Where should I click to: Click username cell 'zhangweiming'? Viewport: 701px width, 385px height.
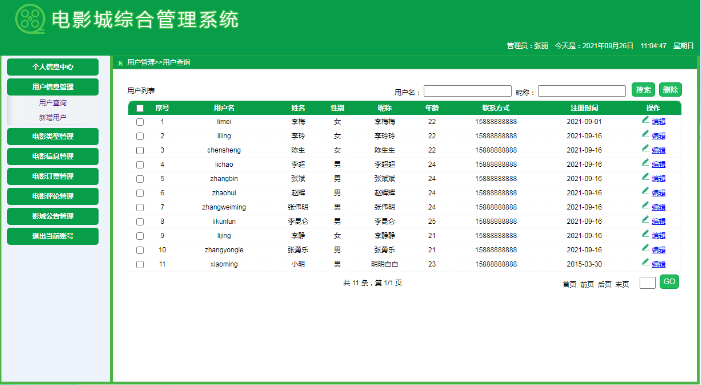click(224, 207)
